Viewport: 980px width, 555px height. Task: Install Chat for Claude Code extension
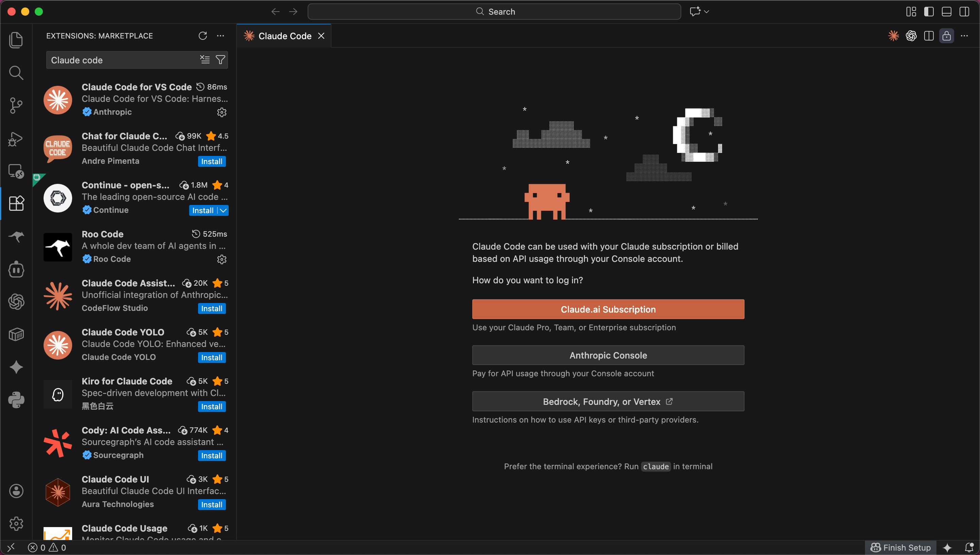click(212, 161)
